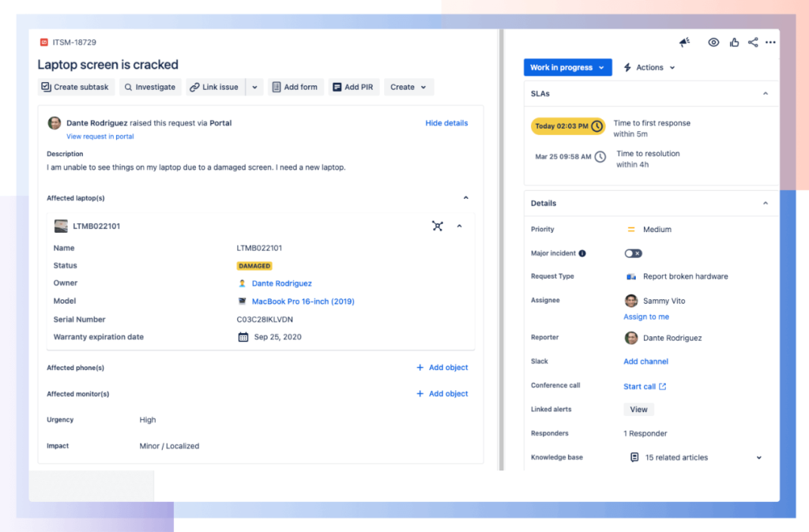
Task: Open the more actions ellipsis menu
Action: [x=770, y=43]
